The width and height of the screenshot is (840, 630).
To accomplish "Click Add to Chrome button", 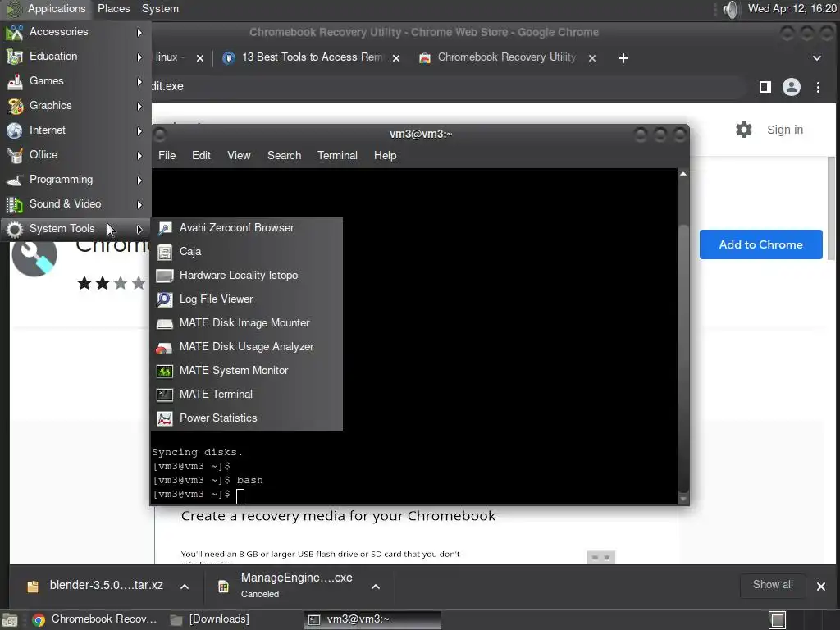I will (x=760, y=244).
